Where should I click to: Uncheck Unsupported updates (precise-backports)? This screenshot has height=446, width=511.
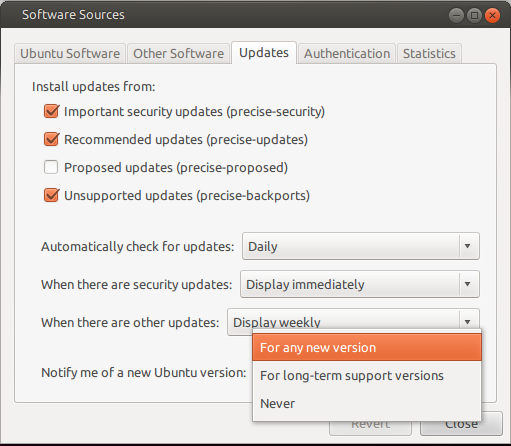pyautogui.click(x=51, y=195)
